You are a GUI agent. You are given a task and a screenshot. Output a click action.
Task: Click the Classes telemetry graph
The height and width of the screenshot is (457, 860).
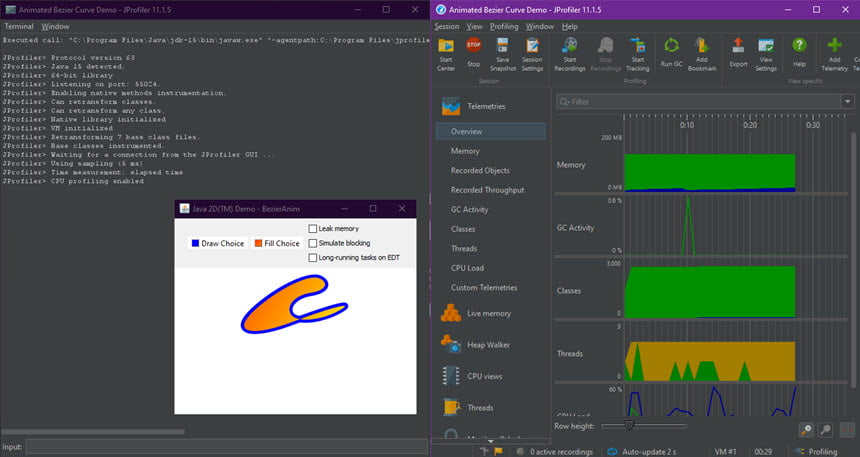tap(710, 292)
